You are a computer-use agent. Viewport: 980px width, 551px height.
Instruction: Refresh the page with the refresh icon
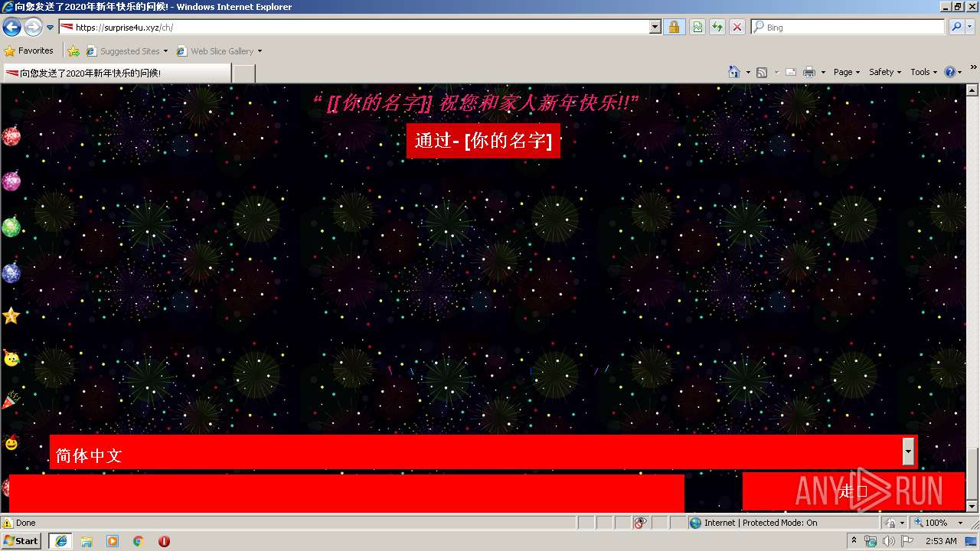click(x=717, y=28)
